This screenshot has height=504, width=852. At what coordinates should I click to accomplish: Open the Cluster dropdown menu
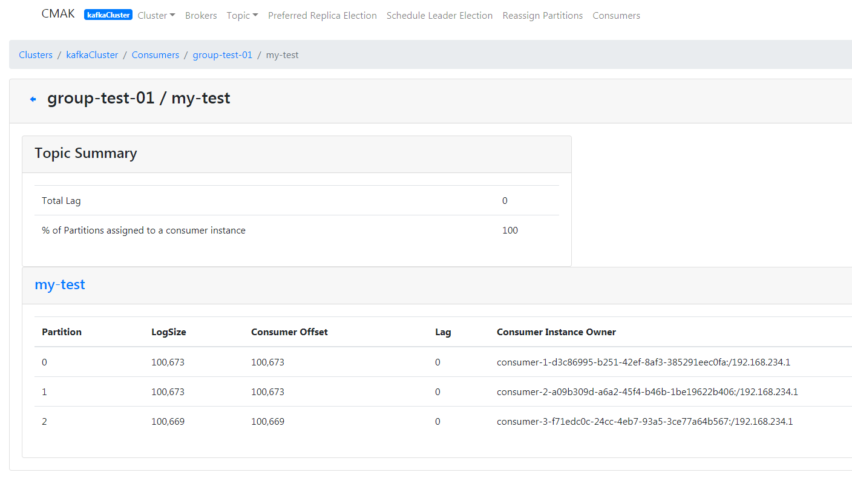[156, 16]
